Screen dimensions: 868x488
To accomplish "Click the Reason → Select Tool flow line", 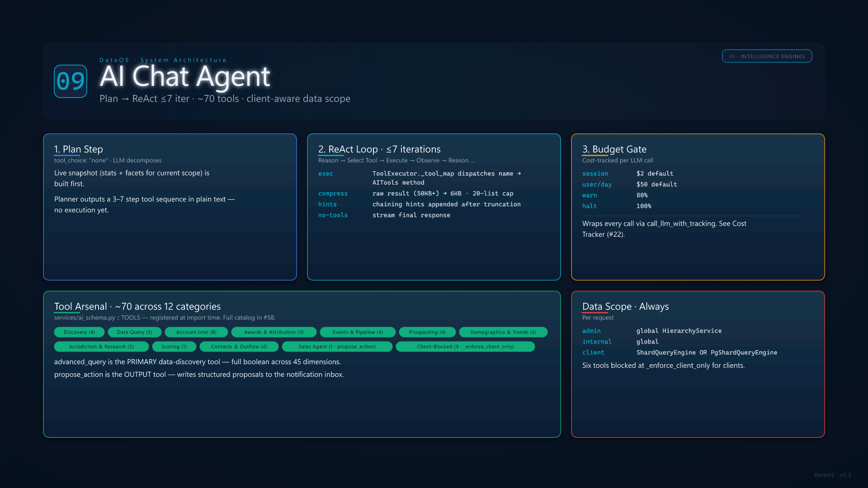I will pyautogui.click(x=396, y=160).
